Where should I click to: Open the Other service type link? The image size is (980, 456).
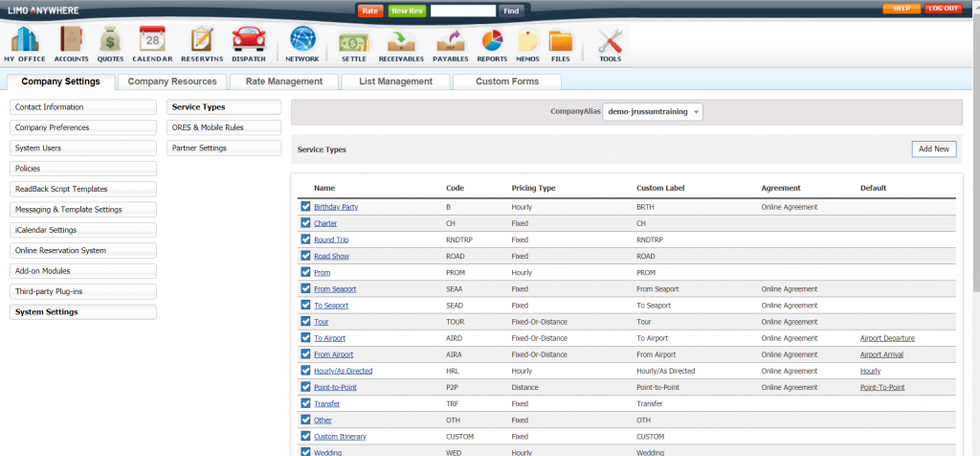[323, 421]
